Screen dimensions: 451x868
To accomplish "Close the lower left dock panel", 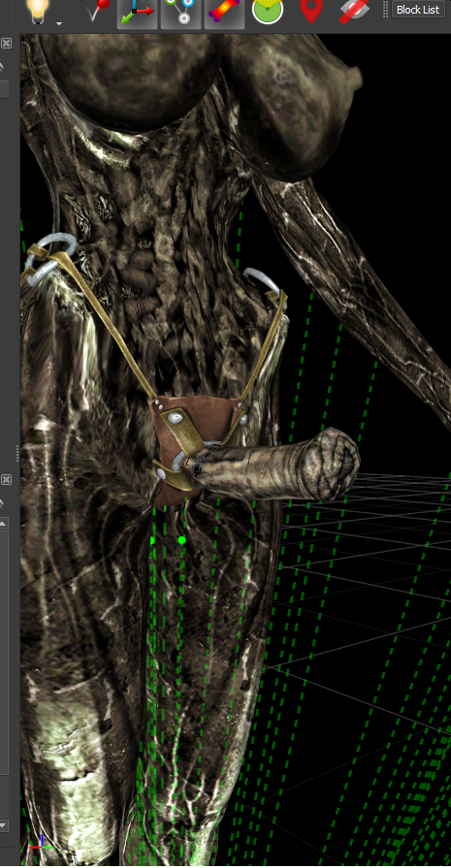I will pos(6,478).
